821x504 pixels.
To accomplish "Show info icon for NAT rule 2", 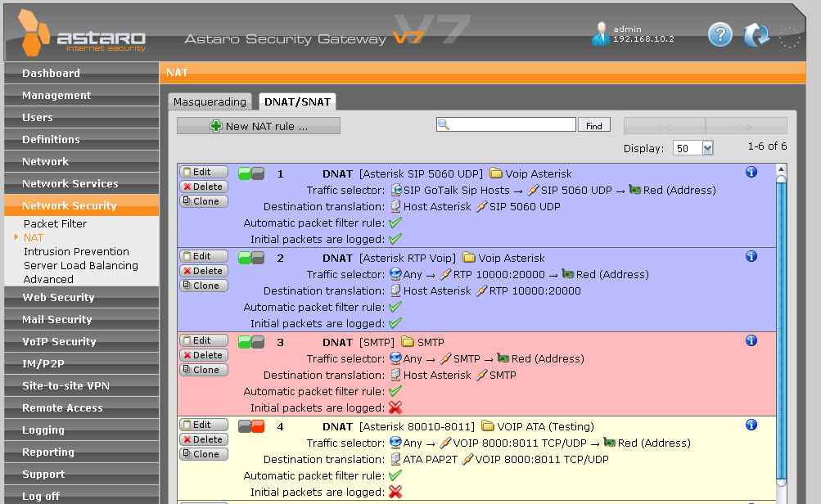I will pyautogui.click(x=751, y=256).
